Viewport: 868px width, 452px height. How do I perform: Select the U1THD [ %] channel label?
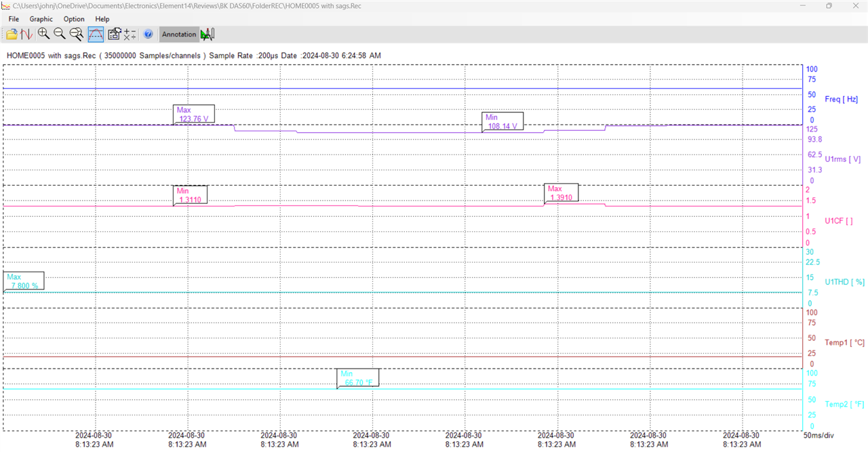point(844,282)
